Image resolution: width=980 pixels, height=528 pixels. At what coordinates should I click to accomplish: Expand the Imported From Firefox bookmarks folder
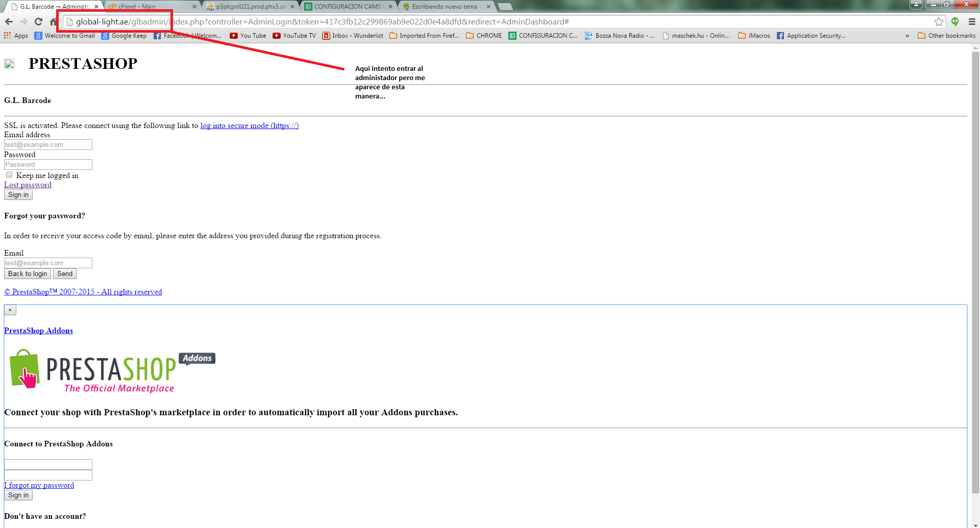tap(424, 36)
